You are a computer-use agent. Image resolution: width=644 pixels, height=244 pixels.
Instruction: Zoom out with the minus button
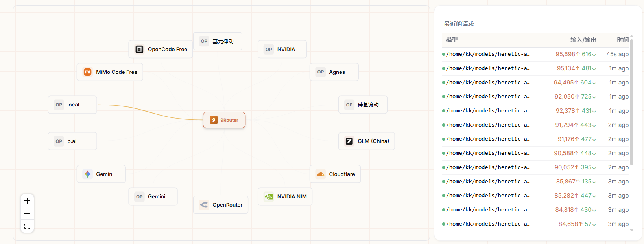(27, 213)
